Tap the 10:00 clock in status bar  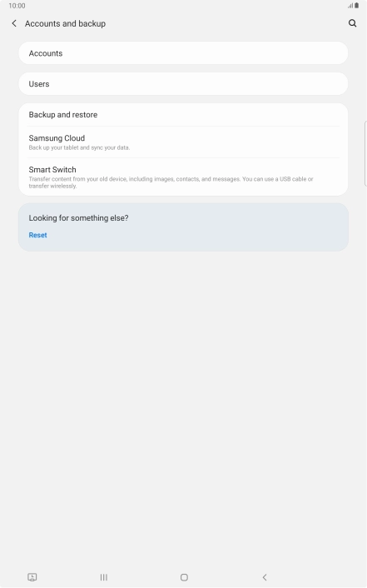coord(17,6)
